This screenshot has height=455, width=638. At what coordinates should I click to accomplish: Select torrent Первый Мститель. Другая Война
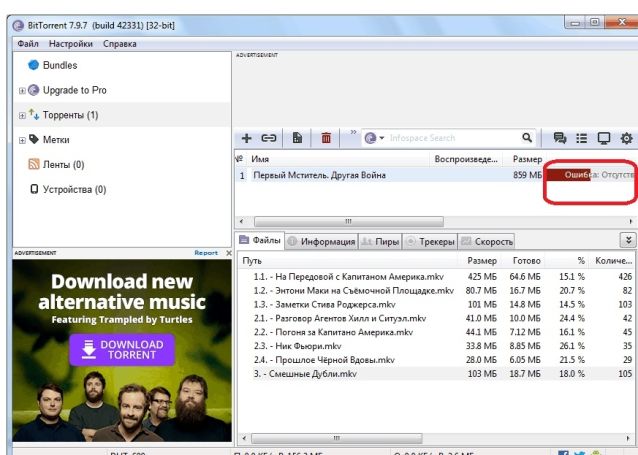click(319, 175)
